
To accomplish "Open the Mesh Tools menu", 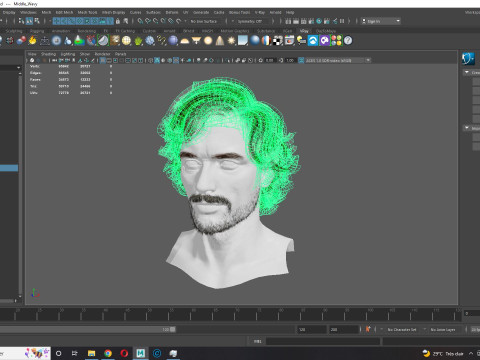I will click(x=87, y=12).
